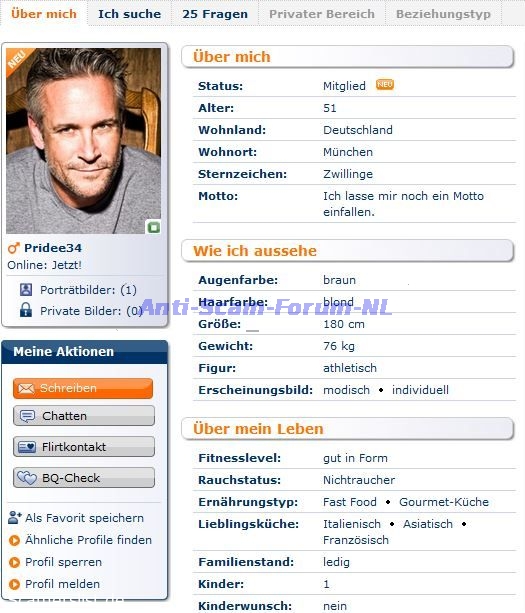Open the Privater Bereich tab
The width and height of the screenshot is (525, 613).
click(x=322, y=14)
